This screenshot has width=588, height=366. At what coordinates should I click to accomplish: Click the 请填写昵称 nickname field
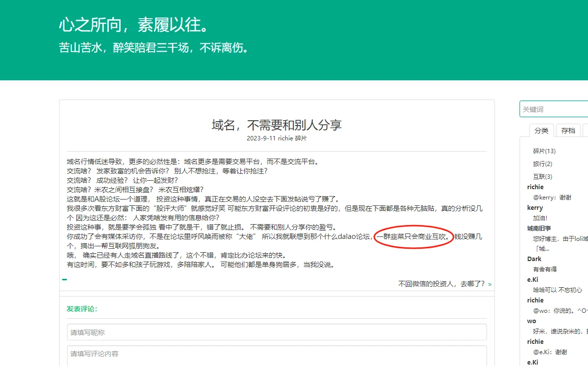coord(276,332)
